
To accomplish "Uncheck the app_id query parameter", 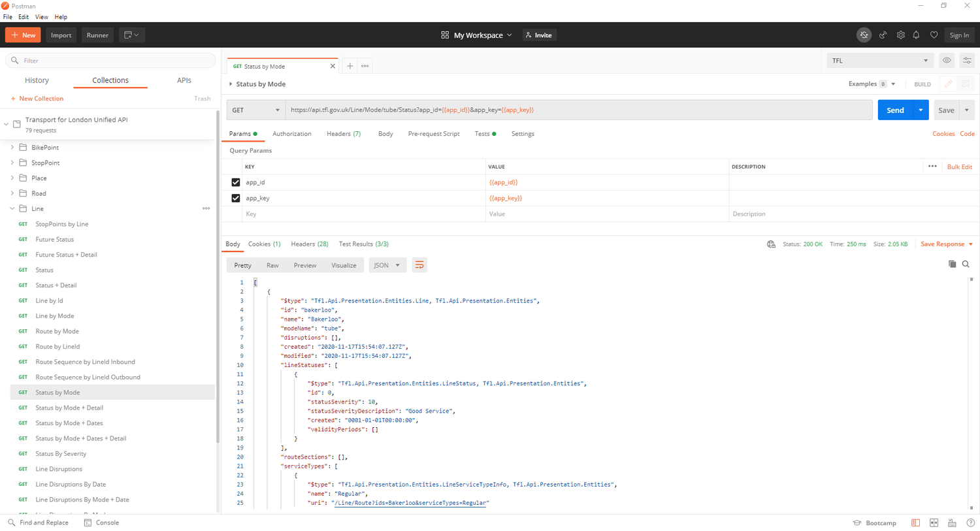I will click(235, 182).
